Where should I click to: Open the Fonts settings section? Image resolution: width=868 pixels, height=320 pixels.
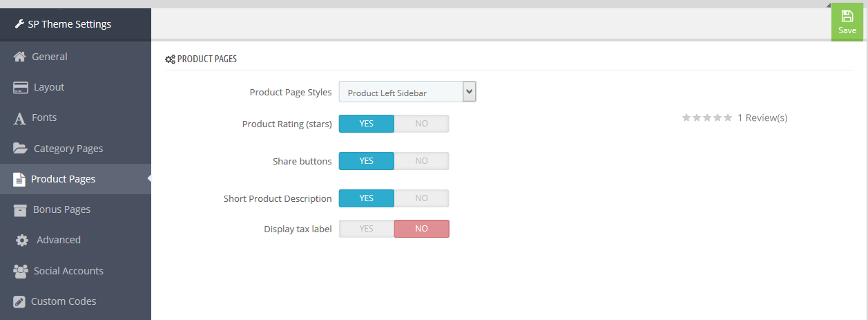tap(75, 117)
